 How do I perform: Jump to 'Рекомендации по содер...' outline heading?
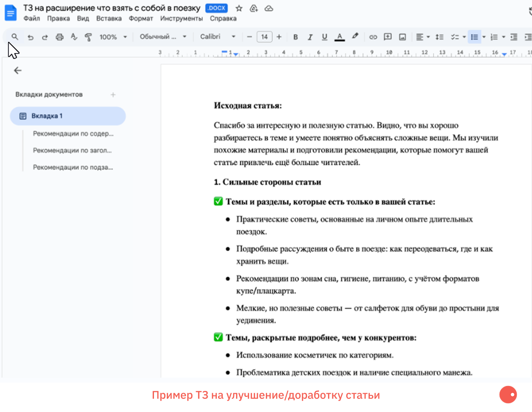73,134
